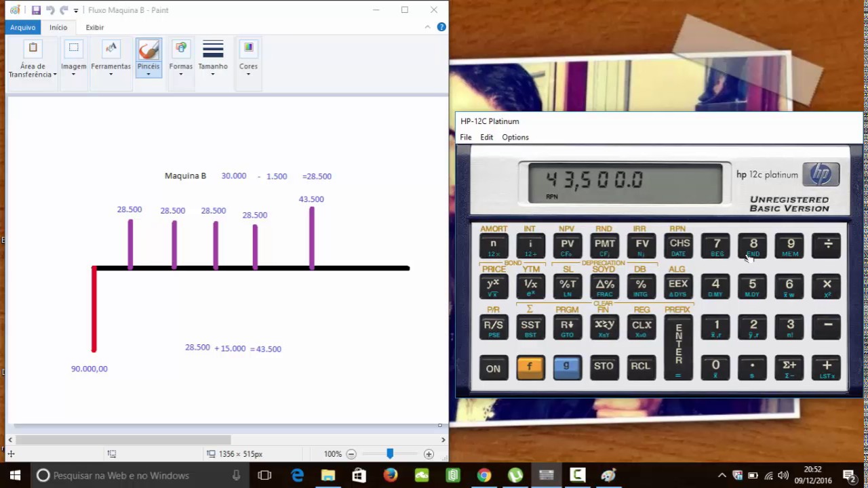Image resolution: width=868 pixels, height=488 pixels.
Task: Expand the Formas shapes dropdown
Action: (x=181, y=60)
